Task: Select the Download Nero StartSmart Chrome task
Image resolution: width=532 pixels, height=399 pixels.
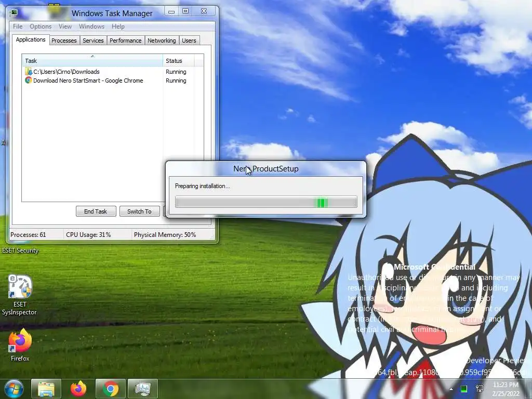Action: (113, 81)
